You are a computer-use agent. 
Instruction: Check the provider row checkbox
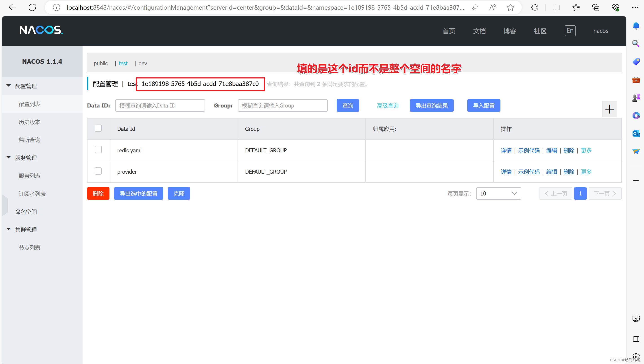point(98,171)
